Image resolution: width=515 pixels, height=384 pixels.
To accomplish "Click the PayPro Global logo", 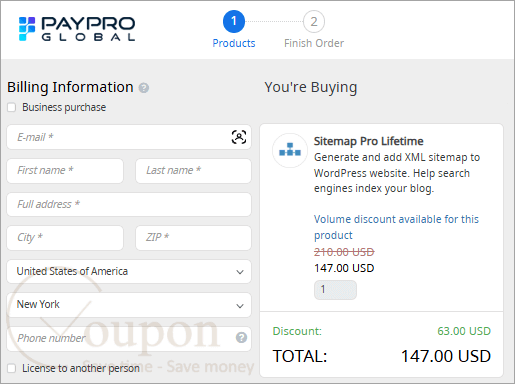I will pyautogui.click(x=77, y=29).
